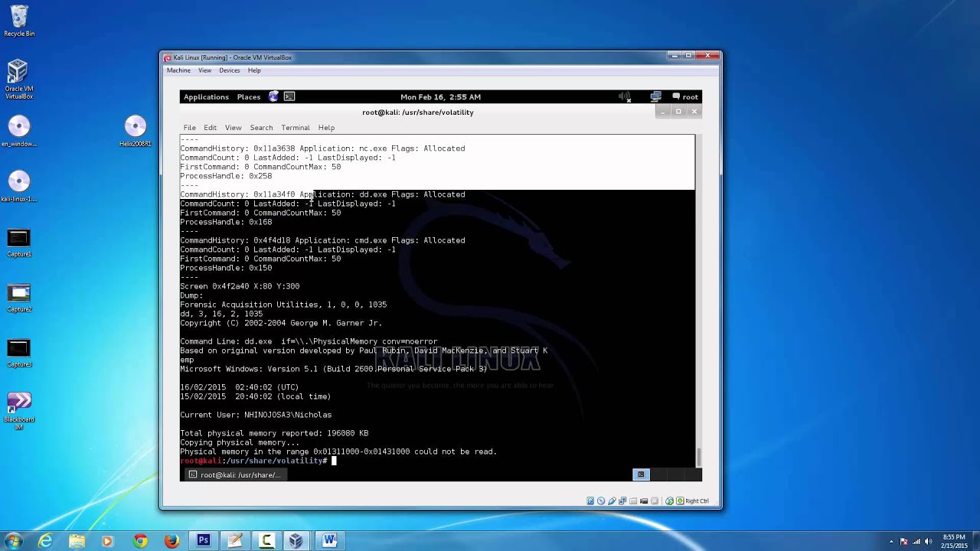Switch to Camtasia in taskbar
Screen dimensions: 980x551
click(x=266, y=541)
